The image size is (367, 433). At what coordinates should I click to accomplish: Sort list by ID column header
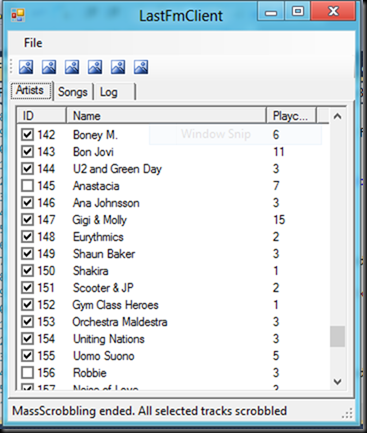tap(42, 116)
